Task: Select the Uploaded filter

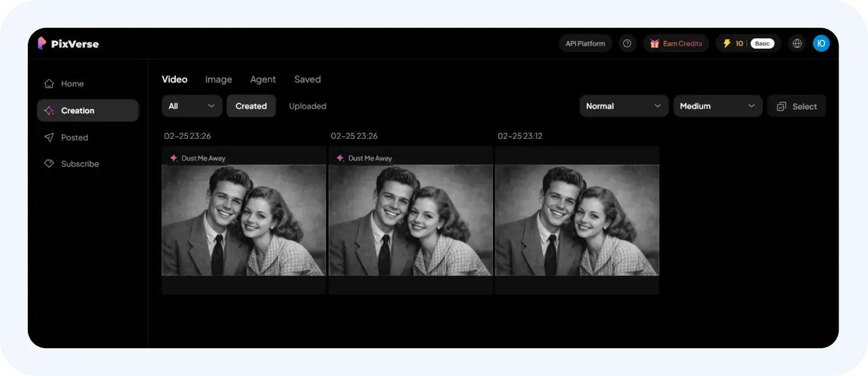Action: tap(307, 106)
